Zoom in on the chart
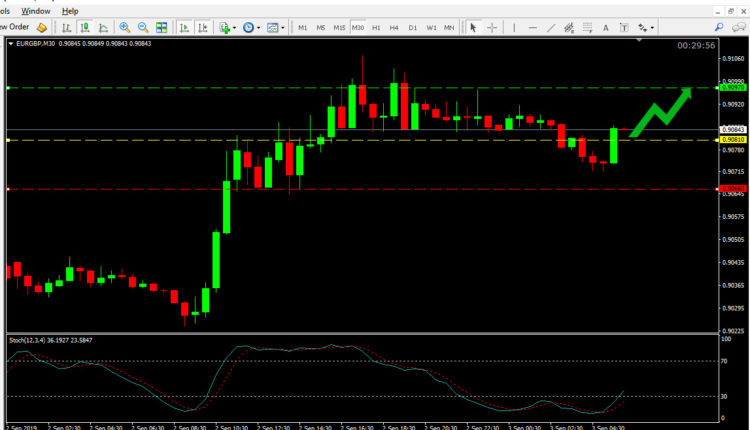 pyautogui.click(x=125, y=28)
